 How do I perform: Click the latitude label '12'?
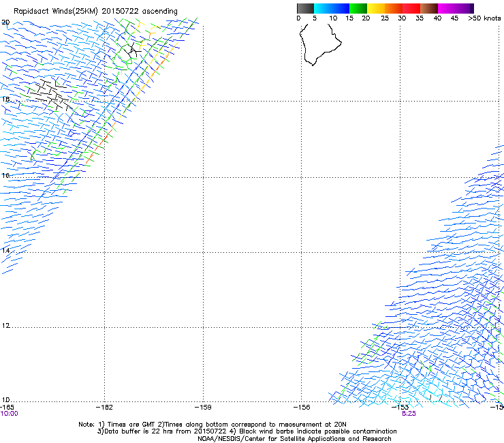5,326
